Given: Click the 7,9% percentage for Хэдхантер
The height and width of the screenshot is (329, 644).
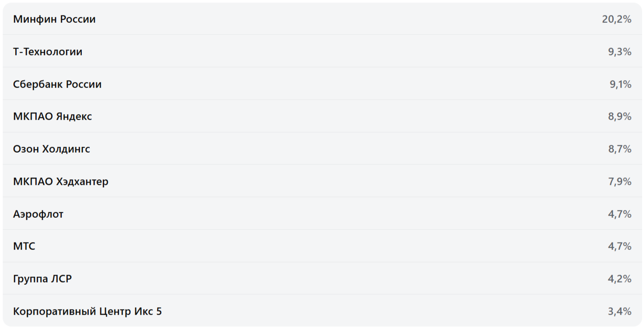Looking at the screenshot, I should coord(620,181).
